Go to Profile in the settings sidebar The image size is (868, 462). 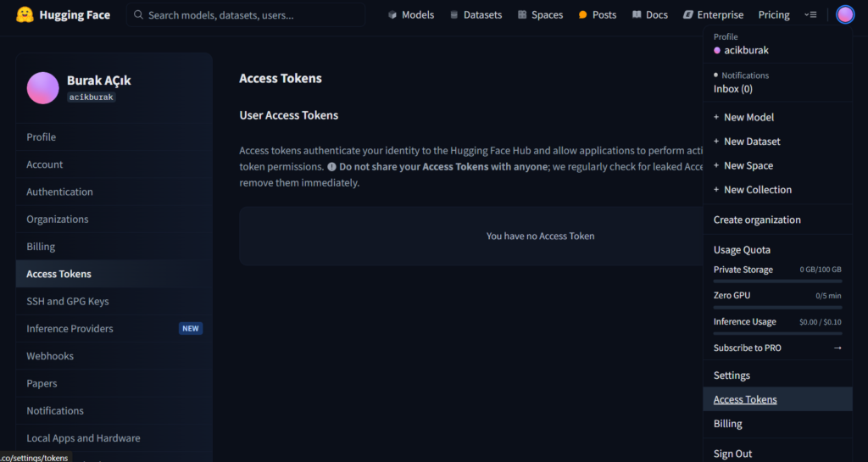tap(114, 136)
